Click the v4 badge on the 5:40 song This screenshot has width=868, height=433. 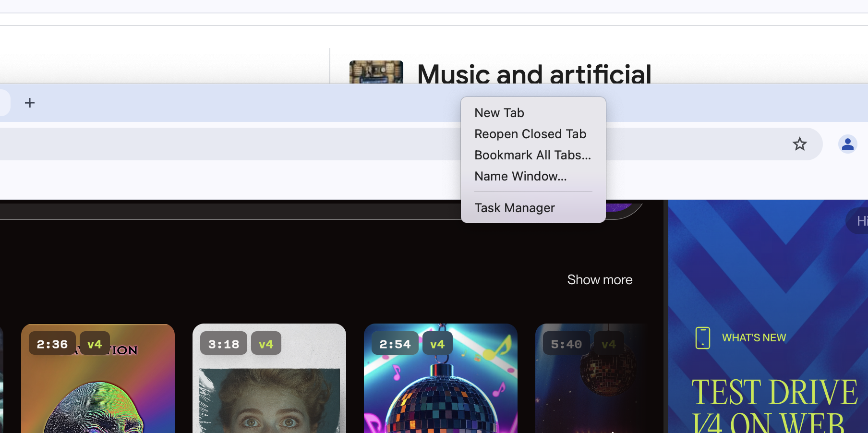pos(609,344)
